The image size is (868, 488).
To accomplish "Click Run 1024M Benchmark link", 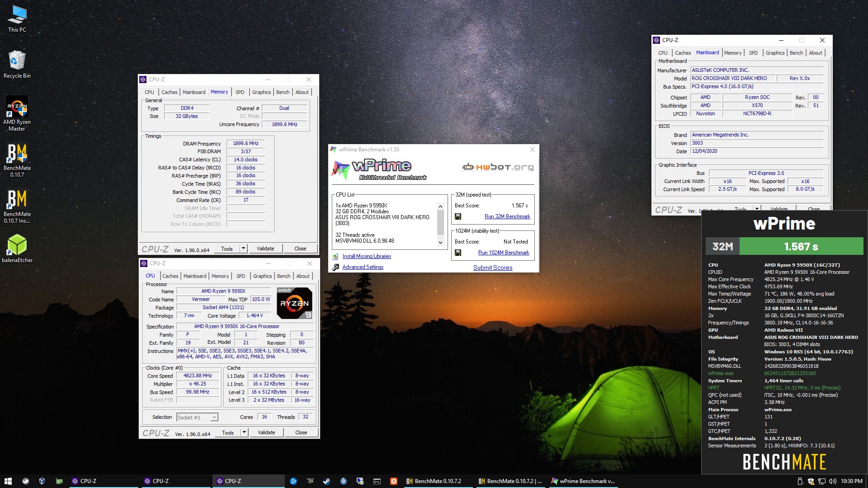I will 504,253.
